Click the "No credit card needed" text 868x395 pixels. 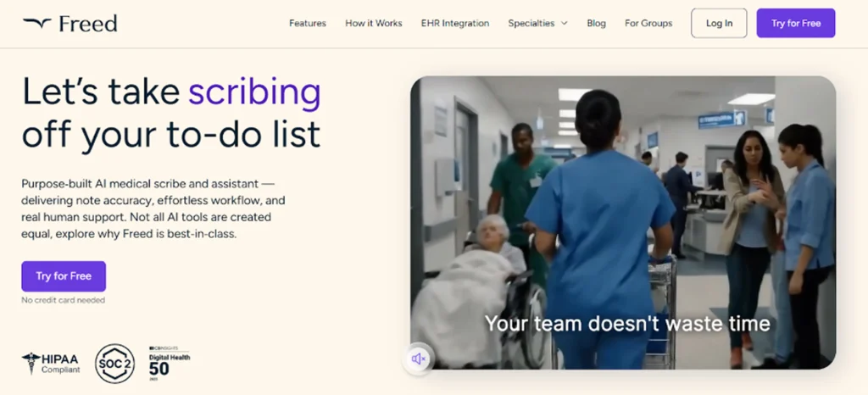(64, 300)
